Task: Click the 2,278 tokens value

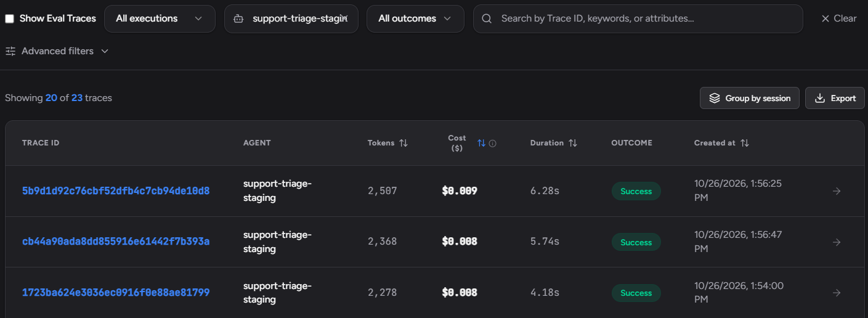Action: [383, 292]
